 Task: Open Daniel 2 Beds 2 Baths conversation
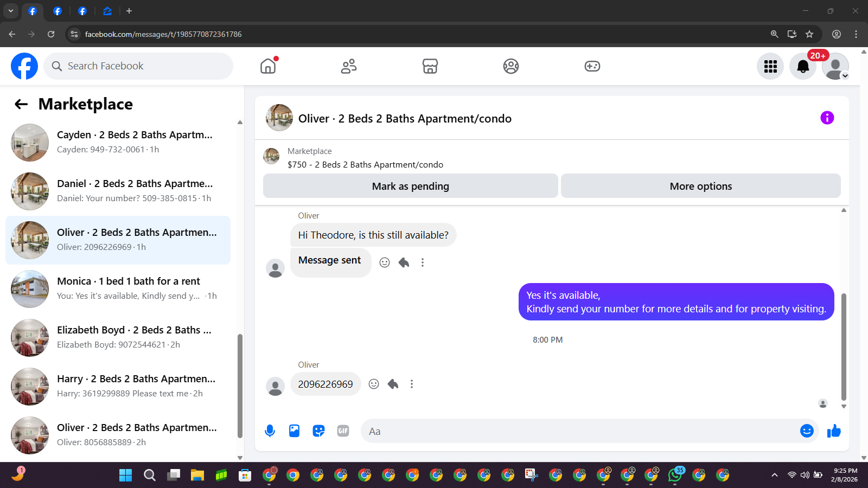[118, 191]
